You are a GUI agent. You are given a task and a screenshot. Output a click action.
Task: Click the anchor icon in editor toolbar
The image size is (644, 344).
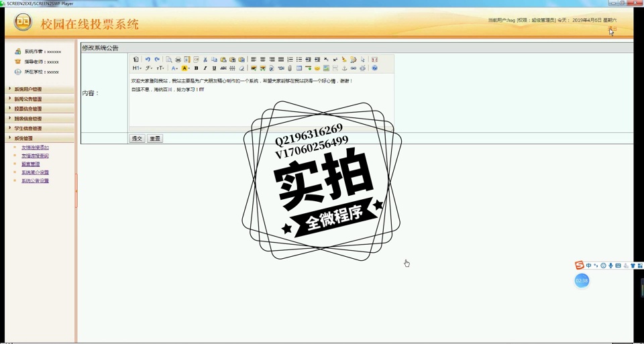(x=344, y=68)
